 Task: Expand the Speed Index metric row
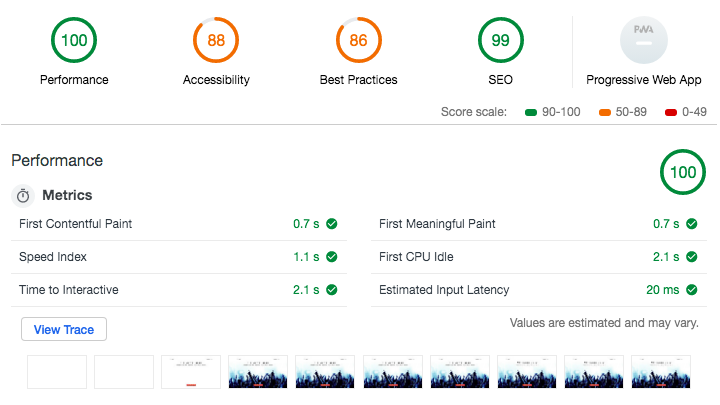point(179,257)
